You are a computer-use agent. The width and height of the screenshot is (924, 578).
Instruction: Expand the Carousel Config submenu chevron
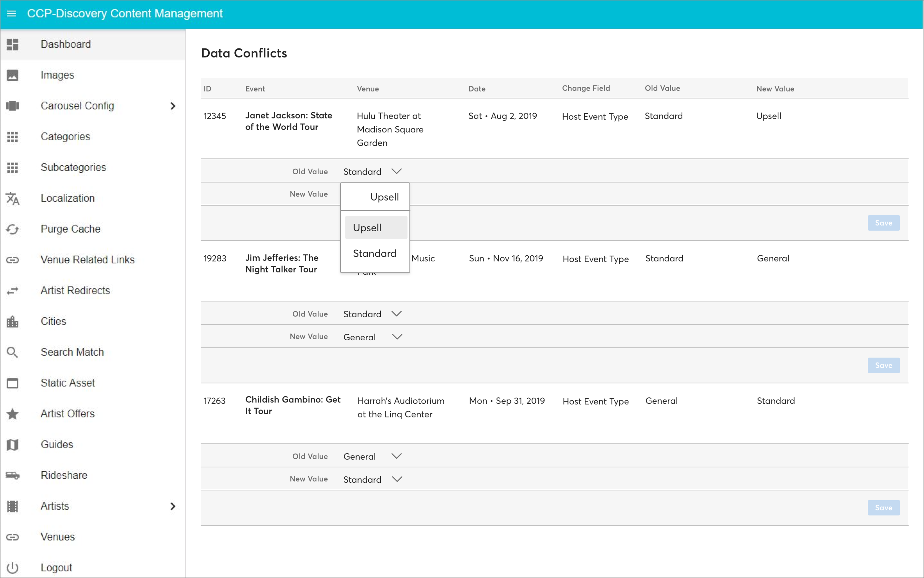pyautogui.click(x=173, y=106)
